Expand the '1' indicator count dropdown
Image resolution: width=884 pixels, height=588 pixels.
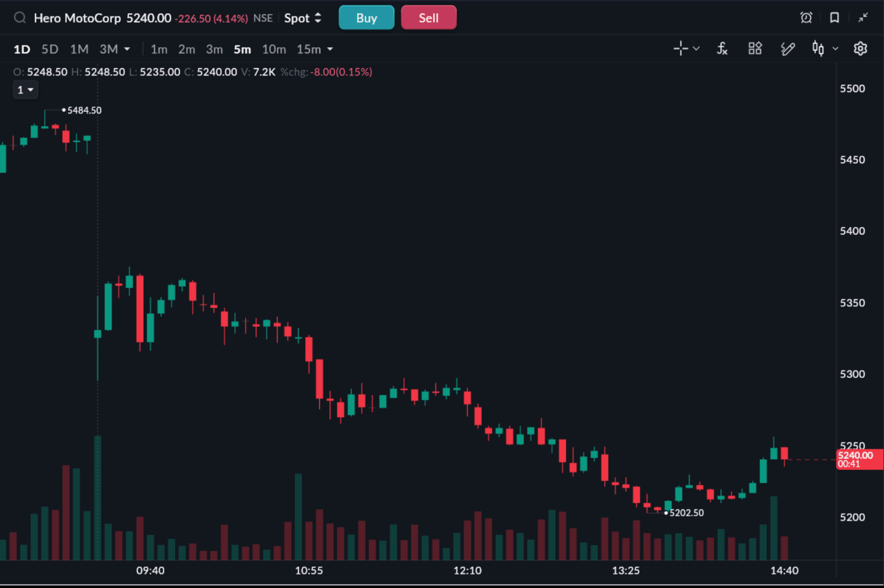(25, 90)
